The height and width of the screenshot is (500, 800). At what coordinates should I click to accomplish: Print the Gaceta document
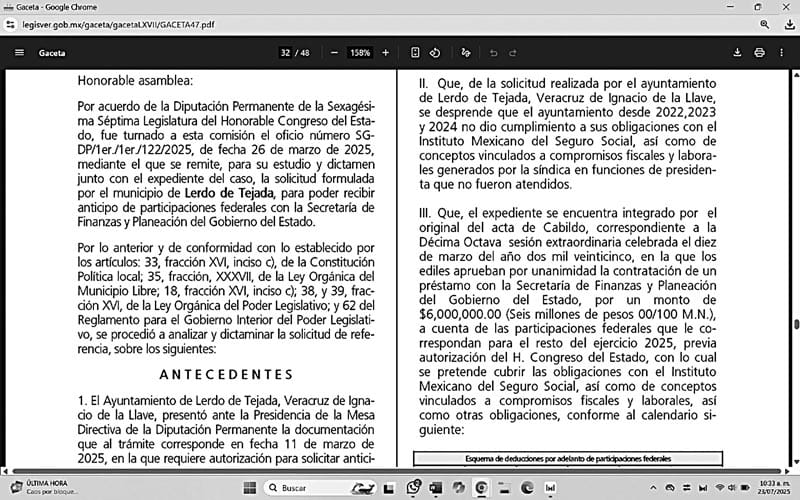click(760, 52)
